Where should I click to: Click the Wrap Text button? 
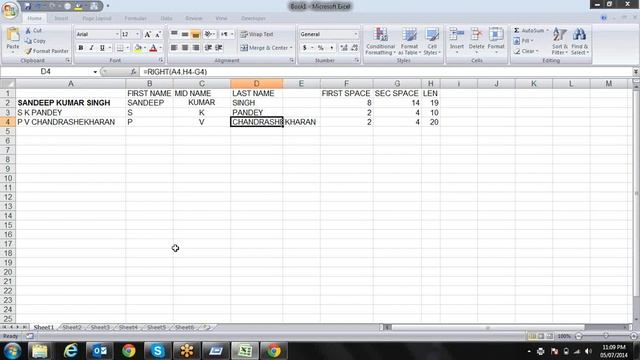[x=257, y=34]
